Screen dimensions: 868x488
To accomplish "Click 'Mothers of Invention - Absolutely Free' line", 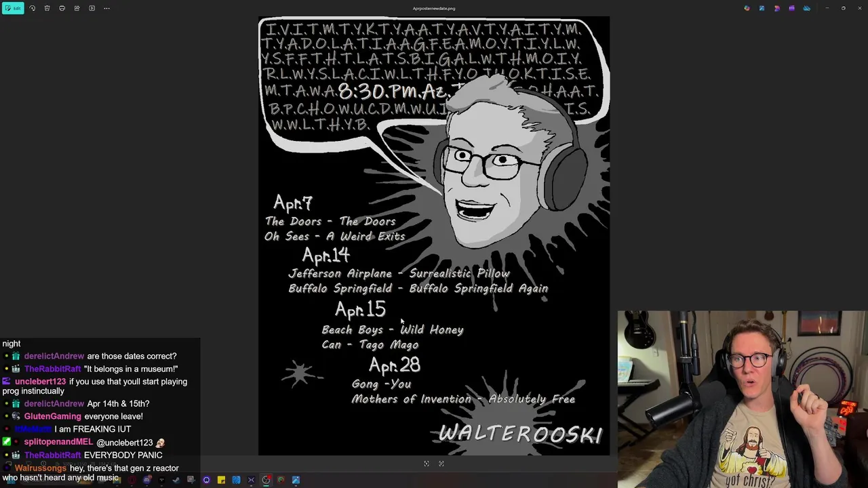I will (x=463, y=399).
